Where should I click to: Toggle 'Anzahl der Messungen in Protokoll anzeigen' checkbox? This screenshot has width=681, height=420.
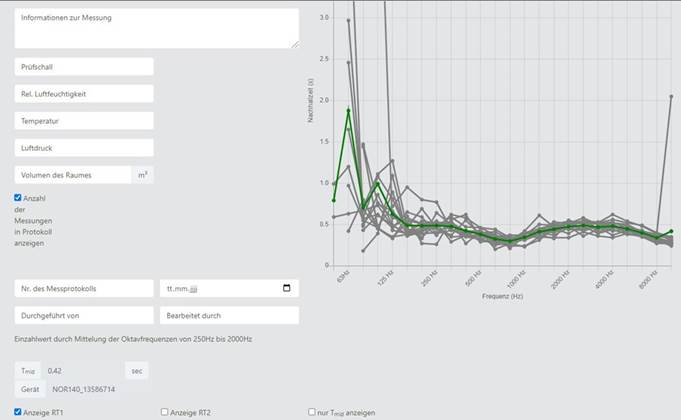tap(18, 198)
